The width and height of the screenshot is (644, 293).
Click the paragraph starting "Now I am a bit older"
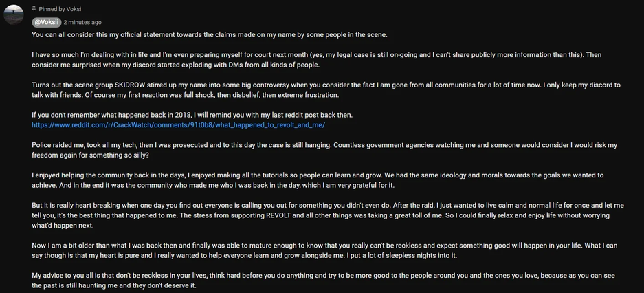tap(323, 250)
